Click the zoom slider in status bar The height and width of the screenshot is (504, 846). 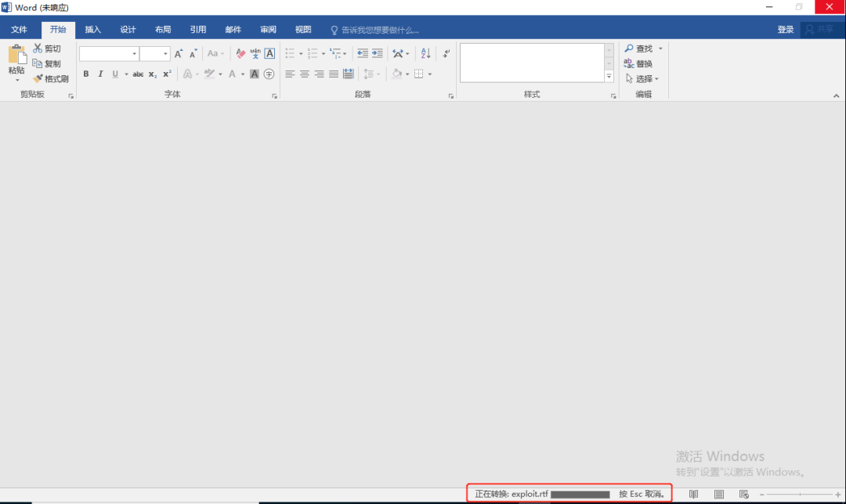[x=799, y=495]
